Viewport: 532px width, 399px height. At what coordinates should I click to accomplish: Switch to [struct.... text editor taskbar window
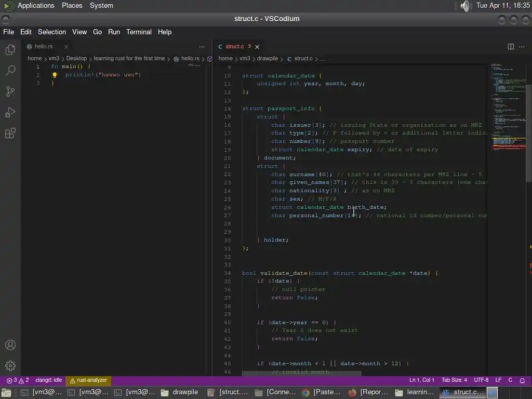pyautogui.click(x=228, y=393)
